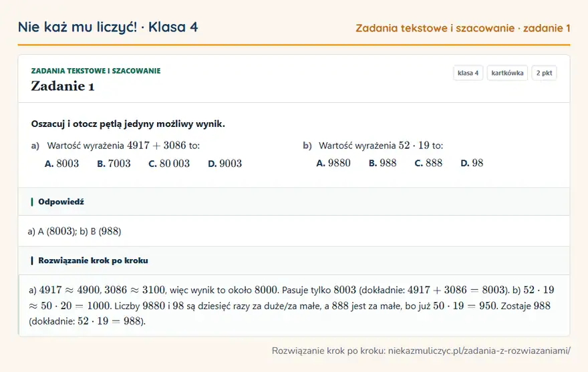Viewport: 588px width, 372px height.
Task: Click the 'Nie każ mu liczyć! · Klasa 4' title
Action: point(108,27)
